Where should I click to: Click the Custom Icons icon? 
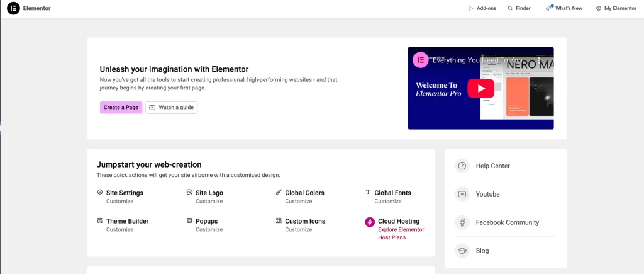click(279, 221)
